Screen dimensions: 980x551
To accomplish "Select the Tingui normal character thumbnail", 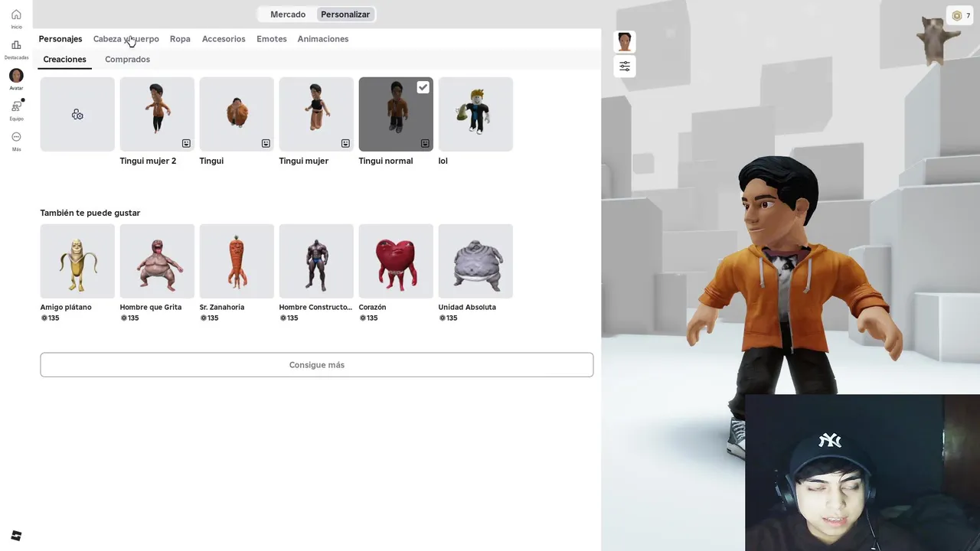I will pyautogui.click(x=396, y=114).
